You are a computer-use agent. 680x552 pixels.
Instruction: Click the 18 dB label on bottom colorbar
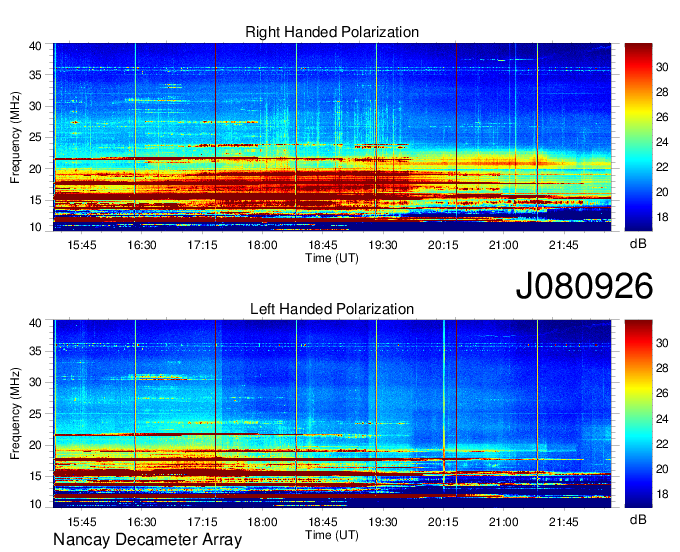[662, 494]
